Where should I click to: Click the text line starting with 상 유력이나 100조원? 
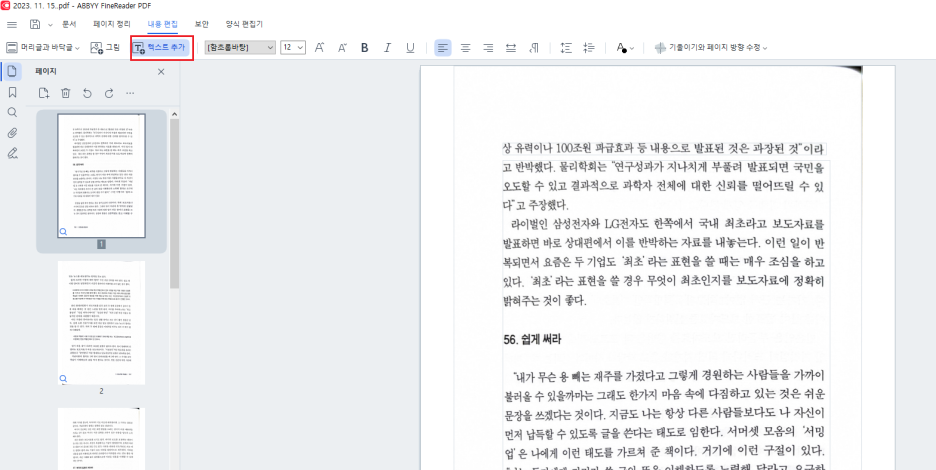(x=664, y=148)
